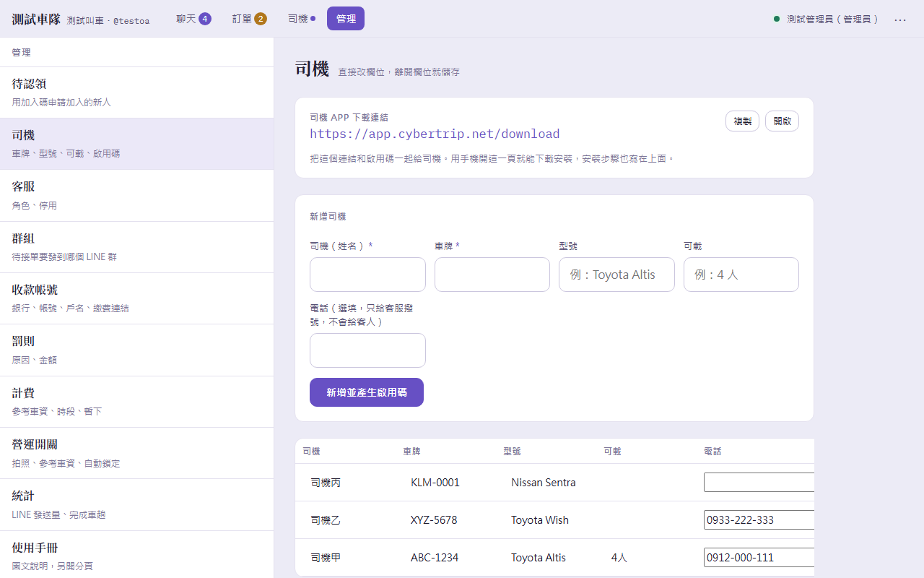Focus phone field 0933-222-333
This screenshot has height=578, width=924.
pyautogui.click(x=759, y=520)
